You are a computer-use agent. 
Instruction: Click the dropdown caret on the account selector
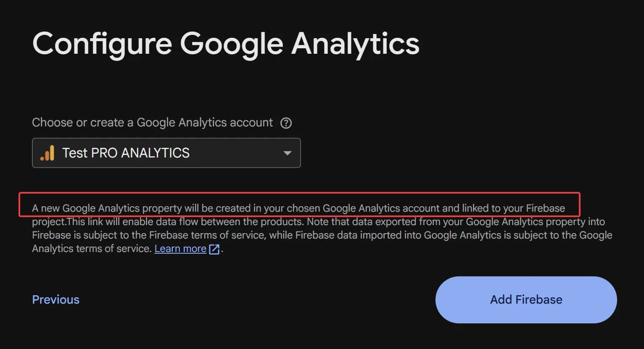(x=288, y=153)
